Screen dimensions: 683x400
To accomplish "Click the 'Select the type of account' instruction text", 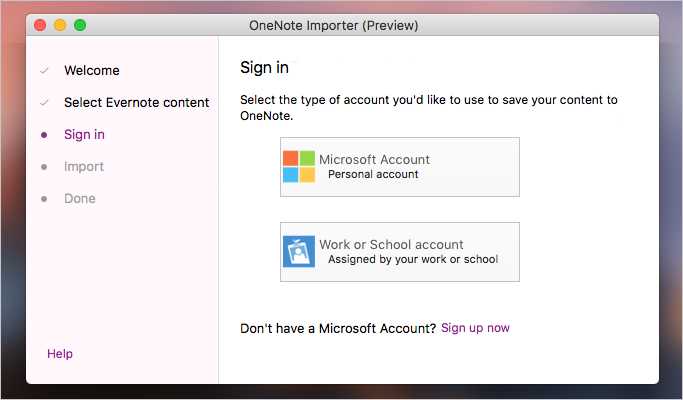I will (429, 108).
